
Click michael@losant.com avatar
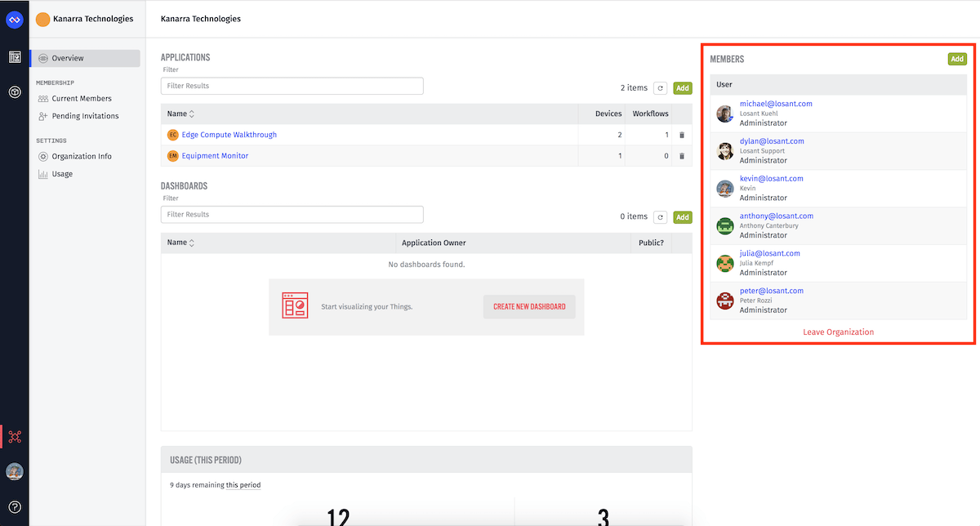(725, 114)
